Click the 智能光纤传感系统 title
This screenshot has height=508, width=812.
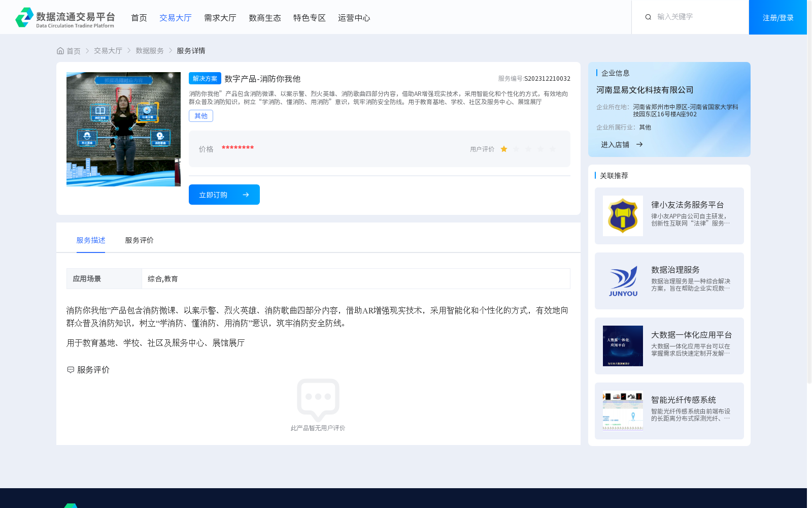coord(684,400)
